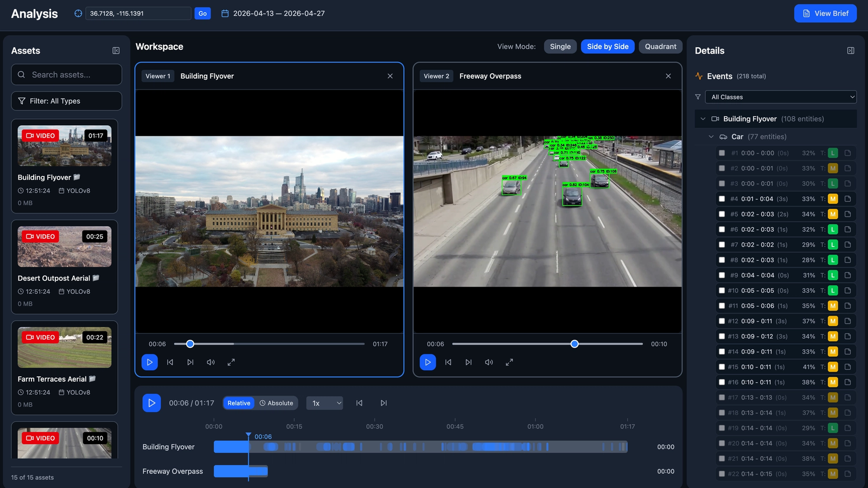
Task: Switch to Quadrant view mode
Action: point(660,47)
